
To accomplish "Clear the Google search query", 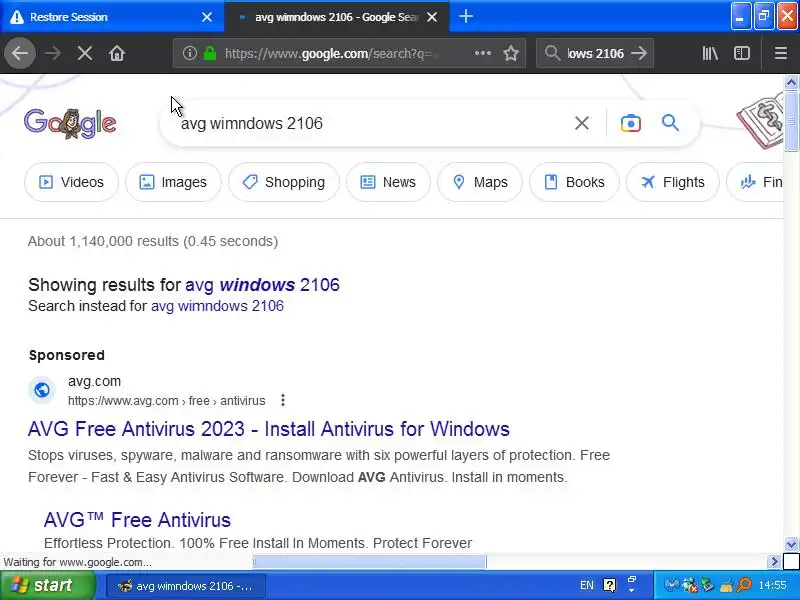I will click(582, 123).
